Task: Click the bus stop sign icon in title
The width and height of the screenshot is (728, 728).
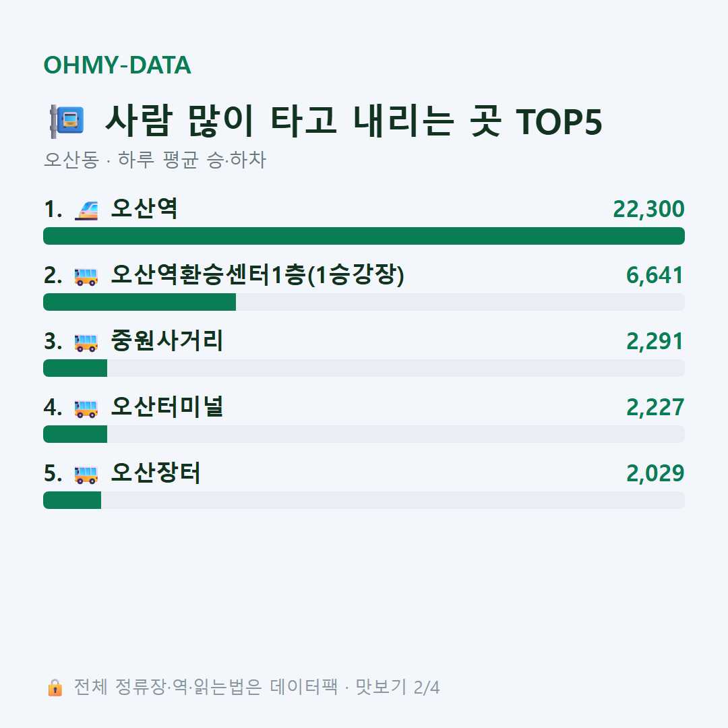Action: pyautogui.click(x=67, y=121)
